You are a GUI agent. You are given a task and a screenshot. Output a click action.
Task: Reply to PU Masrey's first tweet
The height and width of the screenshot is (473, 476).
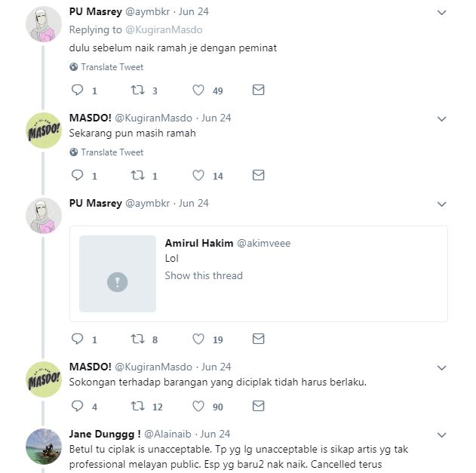tap(76, 91)
